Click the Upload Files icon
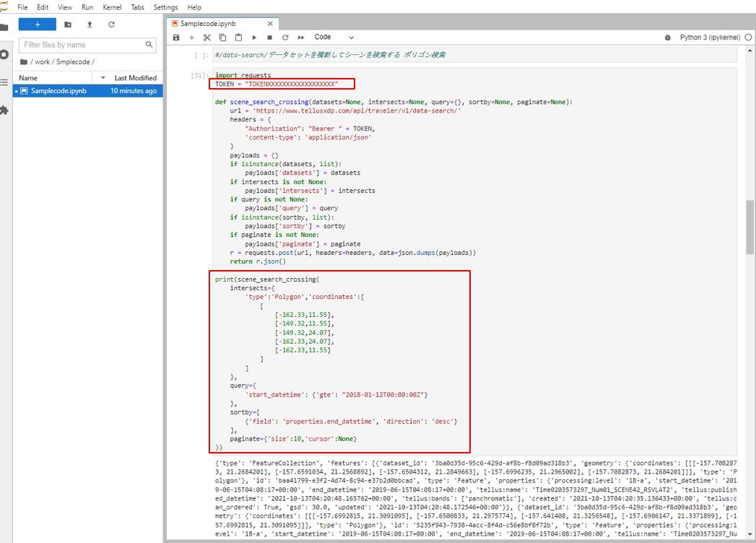756x543 pixels. [90, 24]
